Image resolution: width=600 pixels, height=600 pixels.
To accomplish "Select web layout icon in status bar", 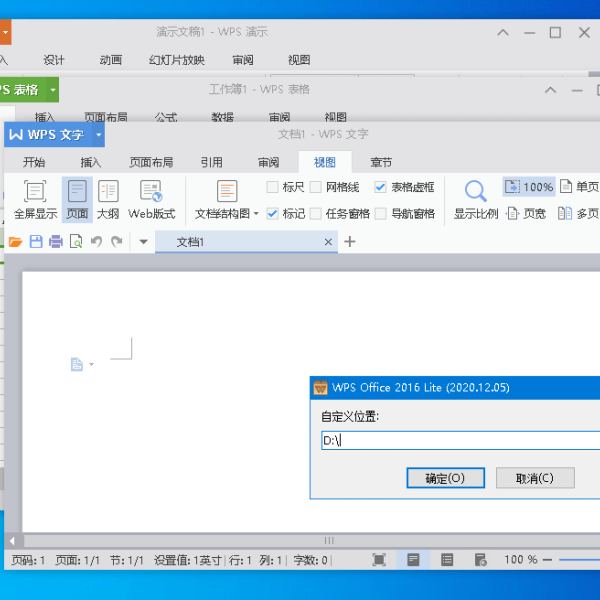I will pos(481,560).
